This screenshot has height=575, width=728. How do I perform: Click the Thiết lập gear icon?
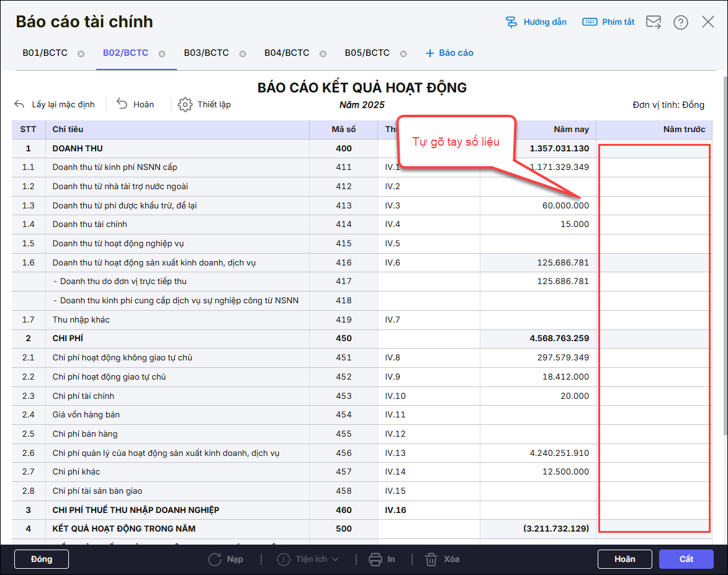coord(185,104)
